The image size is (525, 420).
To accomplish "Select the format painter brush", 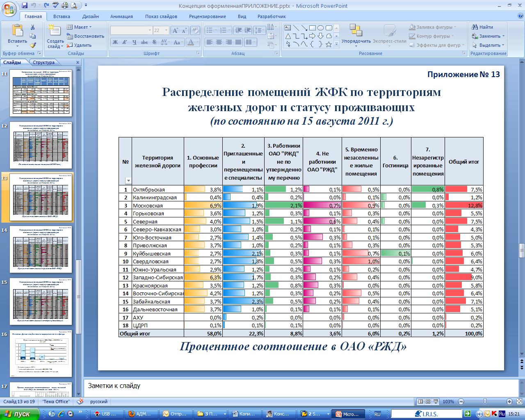I will (x=33, y=45).
